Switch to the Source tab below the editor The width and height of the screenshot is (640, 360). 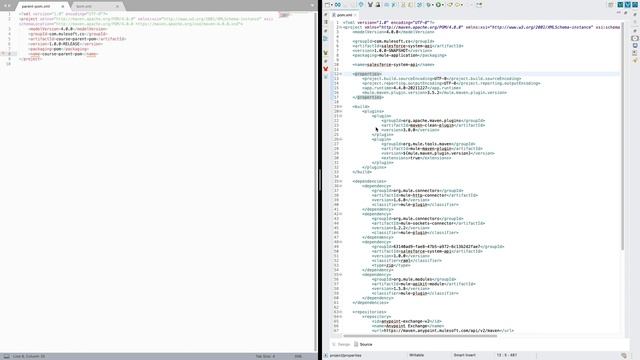[x=363, y=344]
